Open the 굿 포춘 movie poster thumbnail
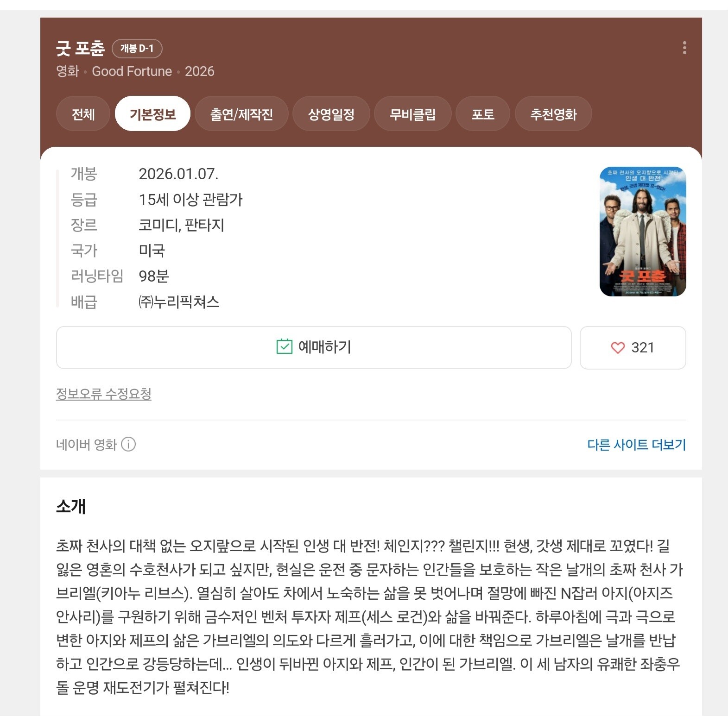The width and height of the screenshot is (728, 716). 643,232
